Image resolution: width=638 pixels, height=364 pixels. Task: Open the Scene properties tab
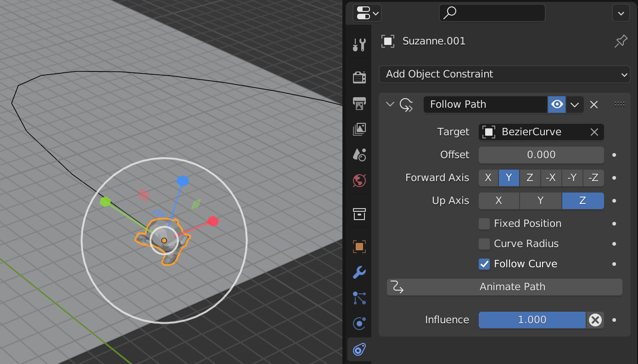pos(359,154)
